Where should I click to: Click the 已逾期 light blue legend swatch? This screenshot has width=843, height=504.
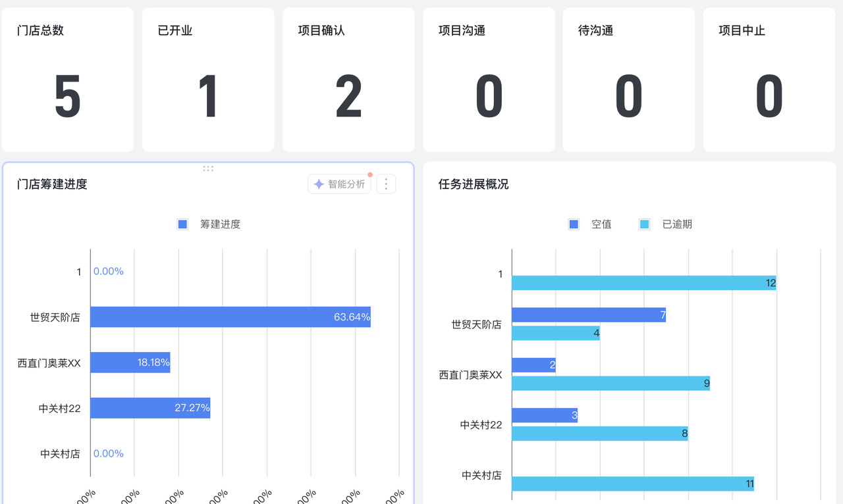(x=645, y=224)
